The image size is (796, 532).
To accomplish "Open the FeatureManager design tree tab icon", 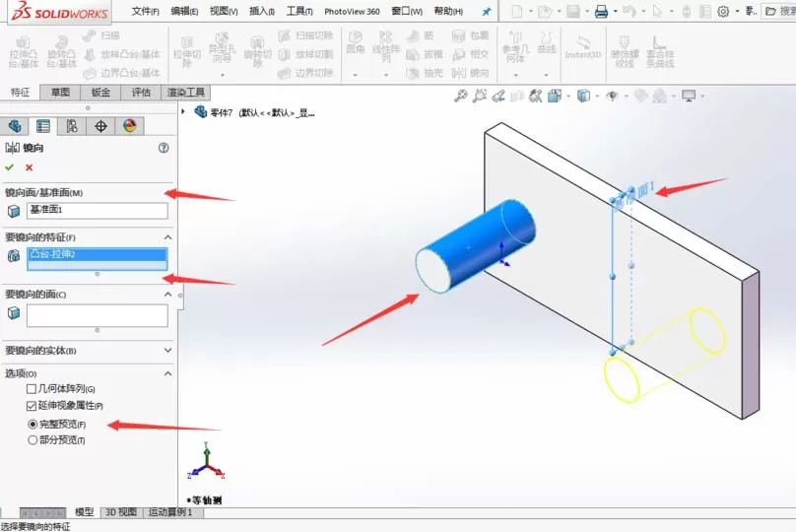I will point(15,126).
